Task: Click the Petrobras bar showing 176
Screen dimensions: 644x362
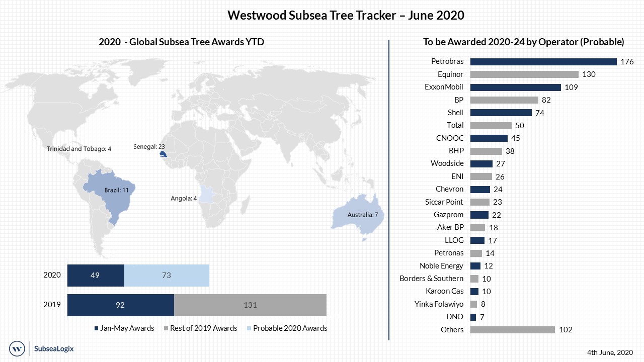Action: click(543, 62)
